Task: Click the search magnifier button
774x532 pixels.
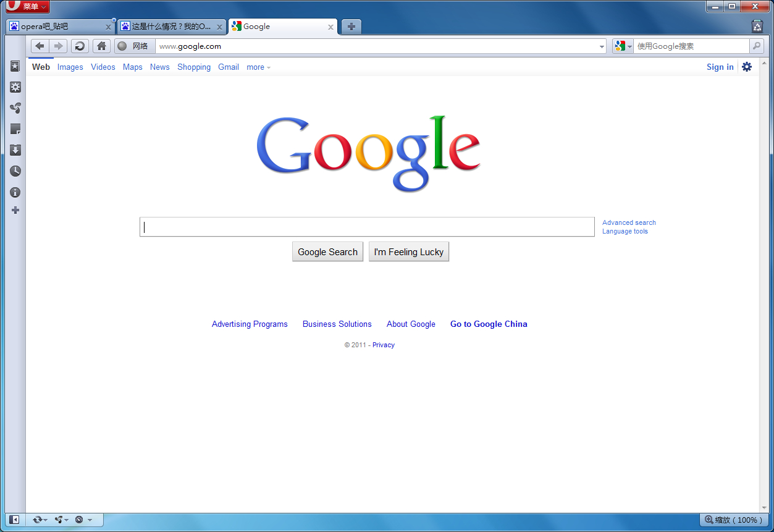Action: [x=756, y=46]
